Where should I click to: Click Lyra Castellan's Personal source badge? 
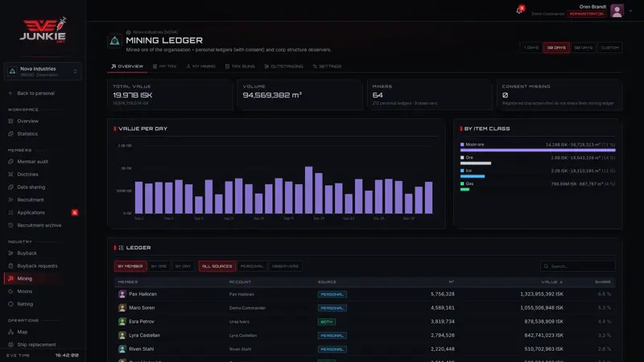(332, 335)
